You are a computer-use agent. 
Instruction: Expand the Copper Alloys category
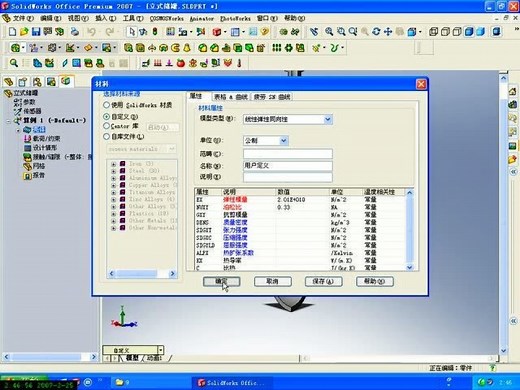[x=114, y=185]
